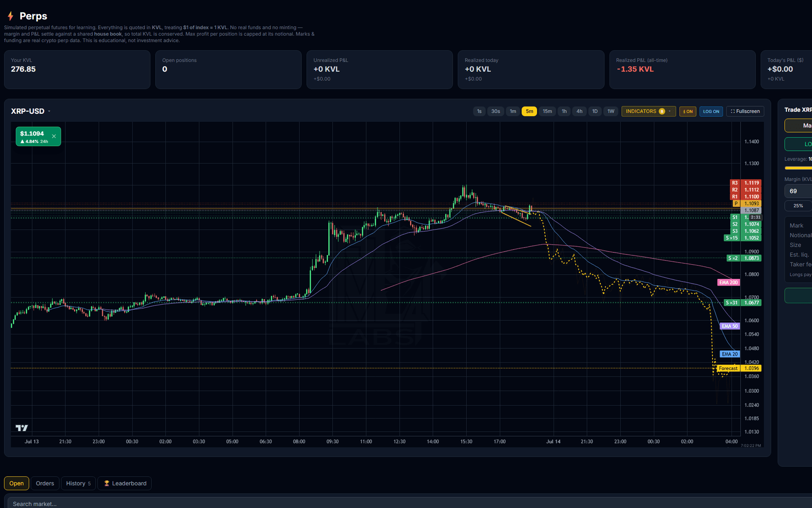Select the 1W timeframe

pos(611,111)
